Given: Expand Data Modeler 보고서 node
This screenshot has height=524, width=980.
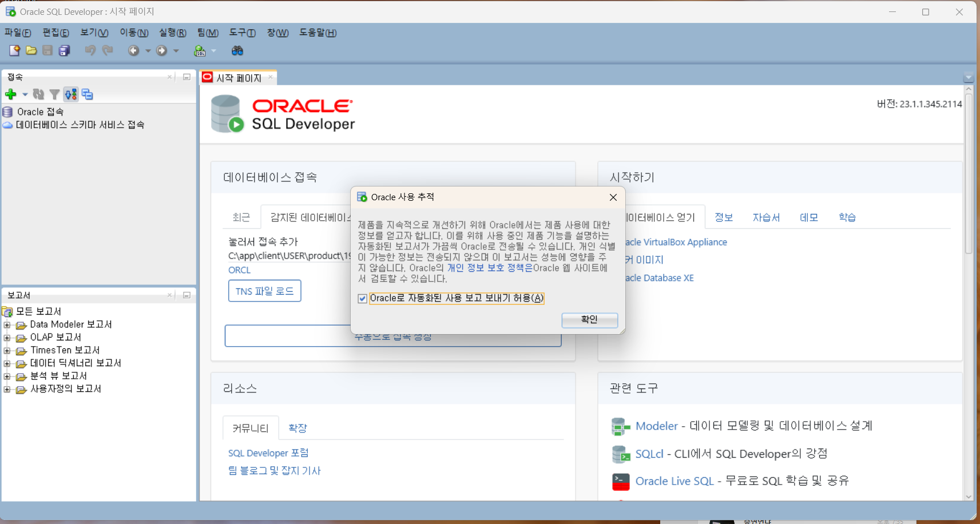Looking at the screenshot, I should coord(7,325).
